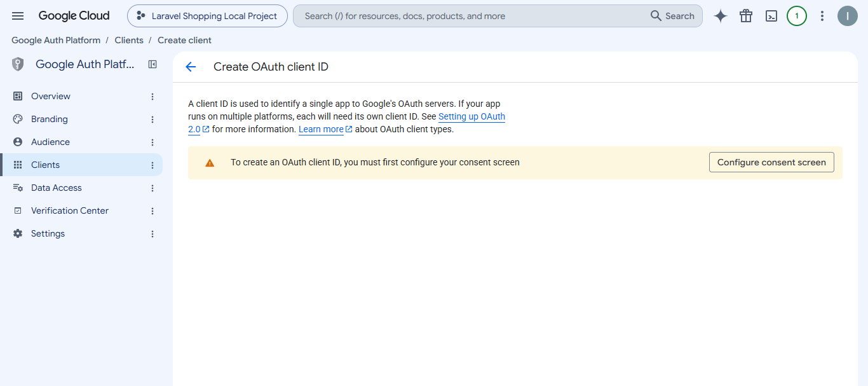Click the Settings gear icon
This screenshot has height=386, width=868.
(x=18, y=233)
